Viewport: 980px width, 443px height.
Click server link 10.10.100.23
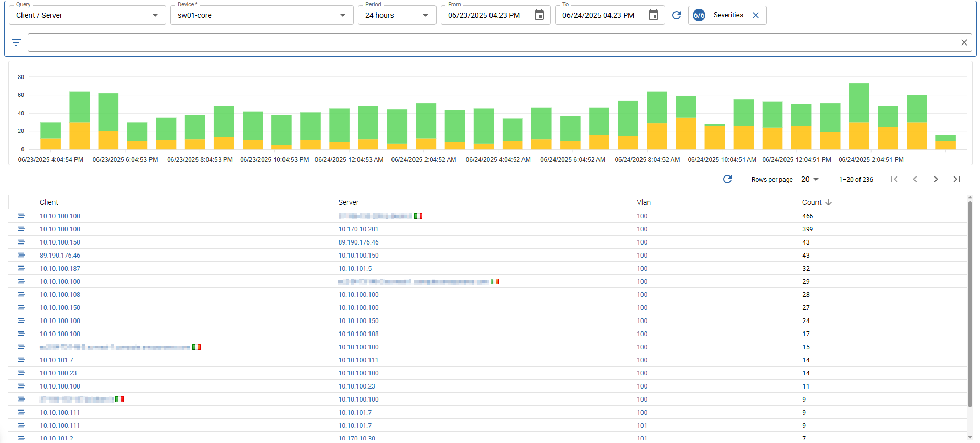click(356, 386)
